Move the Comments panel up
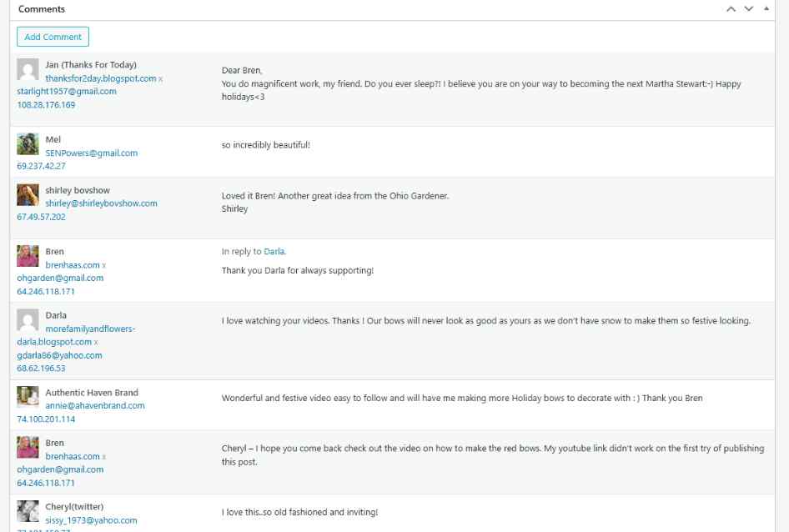 (731, 9)
